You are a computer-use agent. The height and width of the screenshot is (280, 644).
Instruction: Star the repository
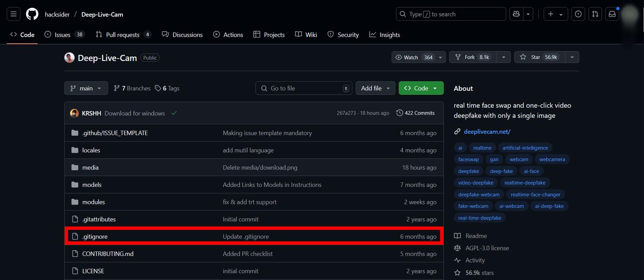[540, 57]
